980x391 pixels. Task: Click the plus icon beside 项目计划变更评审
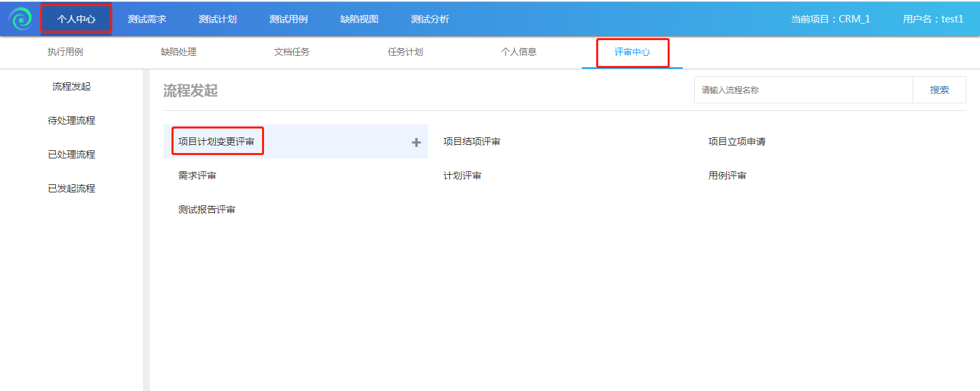[x=416, y=142]
